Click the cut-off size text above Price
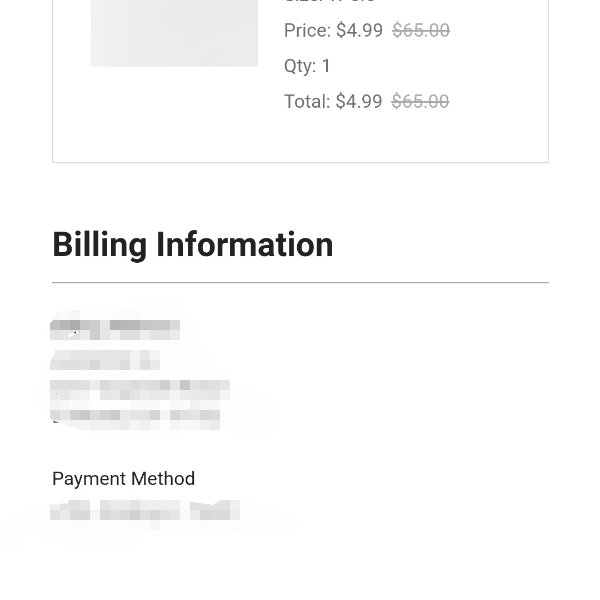Viewport: 600px width, 600px height. tap(330, 2)
